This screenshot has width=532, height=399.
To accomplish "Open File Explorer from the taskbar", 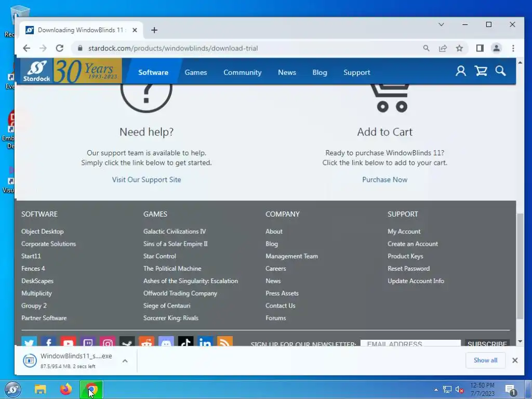I will 40,390.
